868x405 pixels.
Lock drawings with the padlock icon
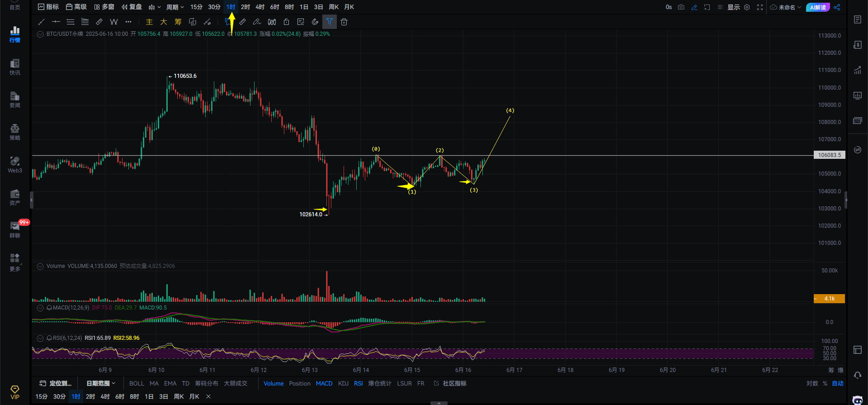tap(286, 22)
